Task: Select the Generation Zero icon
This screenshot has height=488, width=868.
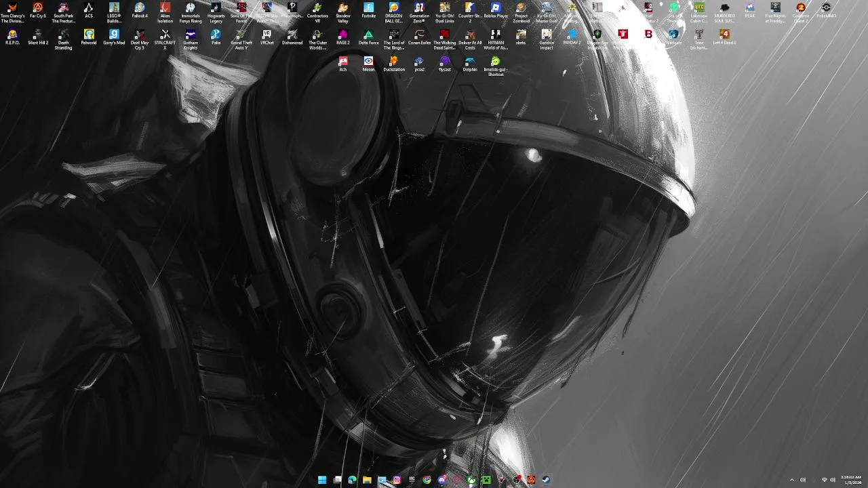Action: 419,12
